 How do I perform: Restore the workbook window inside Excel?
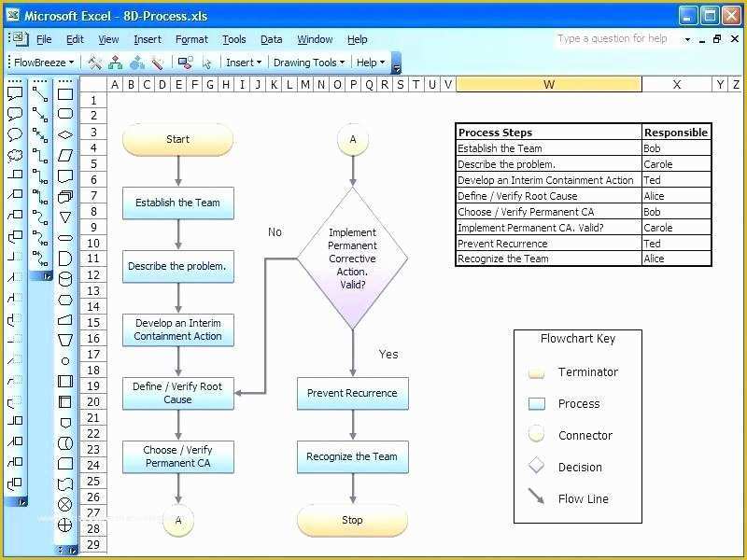tap(717, 39)
